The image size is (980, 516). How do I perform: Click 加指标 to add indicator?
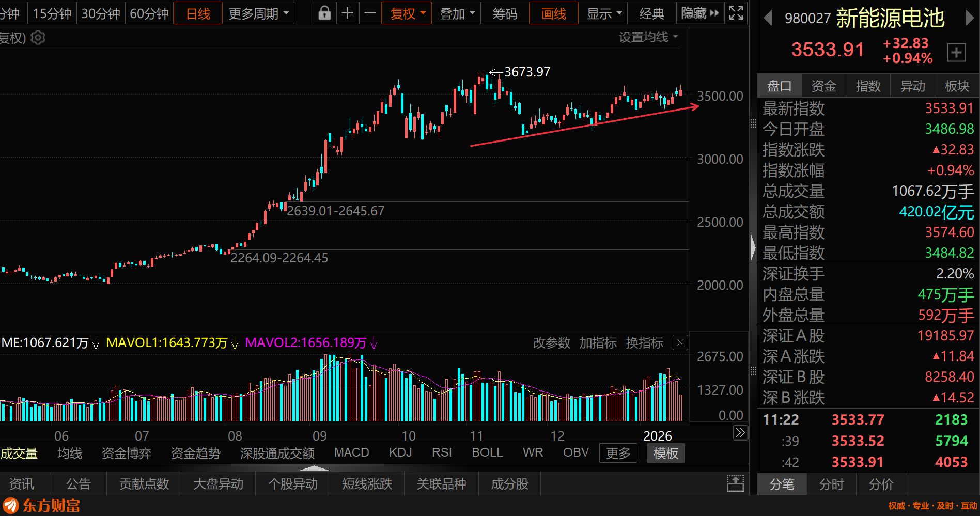point(598,343)
